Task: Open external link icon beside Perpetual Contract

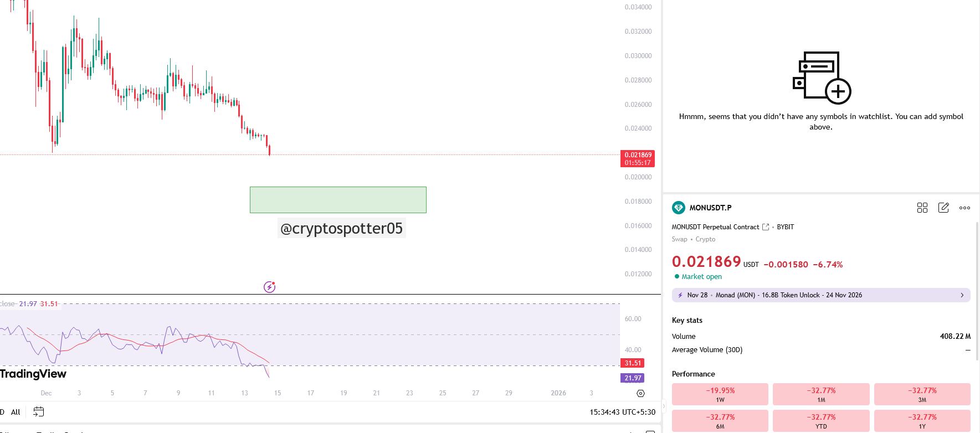Action: (766, 227)
